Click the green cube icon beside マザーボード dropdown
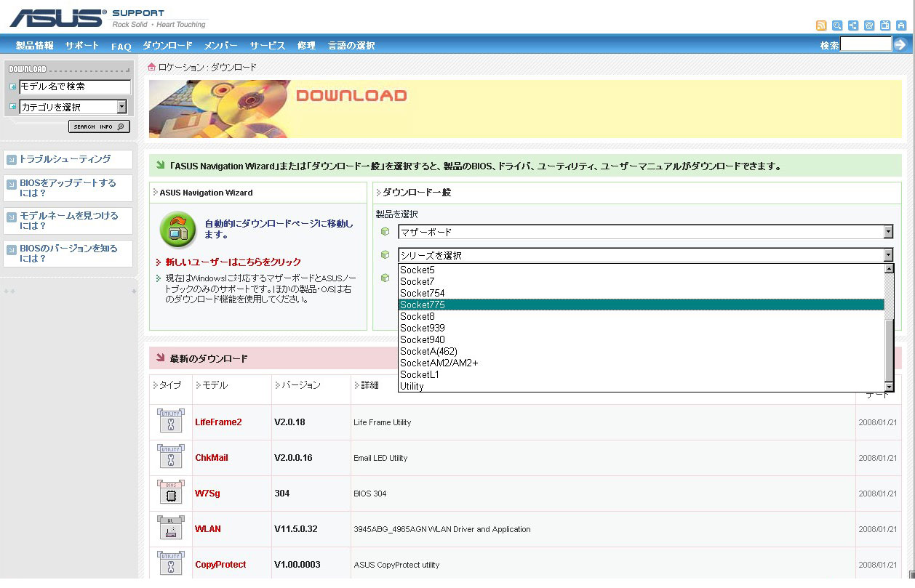 (x=385, y=232)
